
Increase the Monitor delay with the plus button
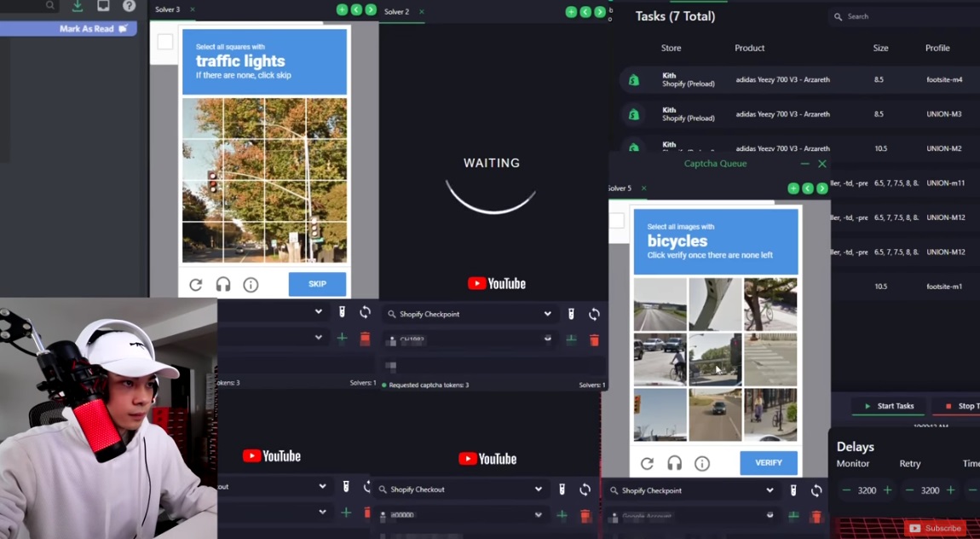tap(887, 490)
